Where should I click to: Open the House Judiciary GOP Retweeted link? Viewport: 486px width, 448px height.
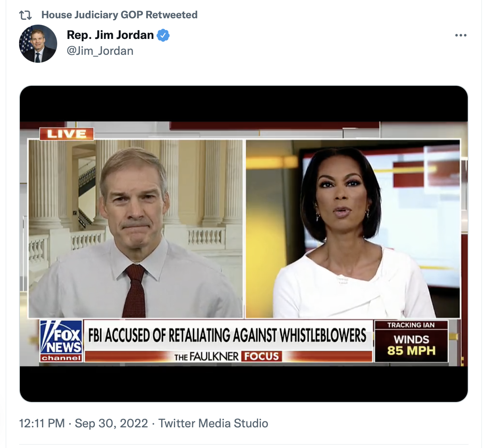[x=119, y=15]
